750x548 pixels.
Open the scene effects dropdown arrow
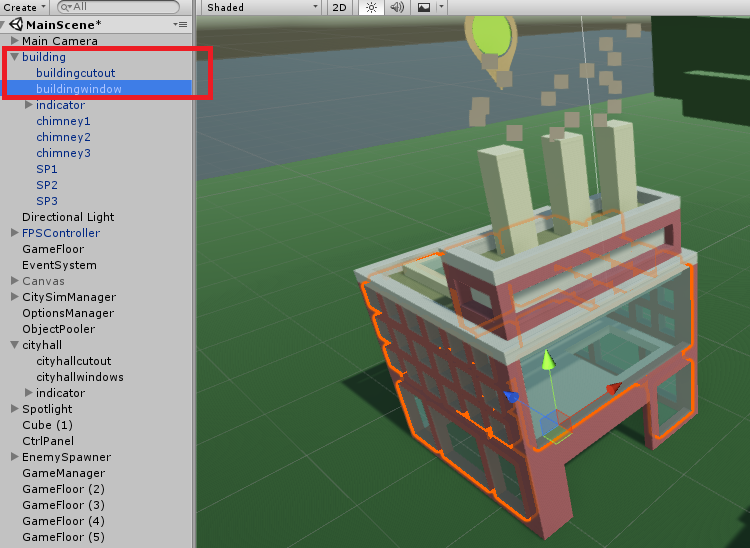click(x=441, y=7)
